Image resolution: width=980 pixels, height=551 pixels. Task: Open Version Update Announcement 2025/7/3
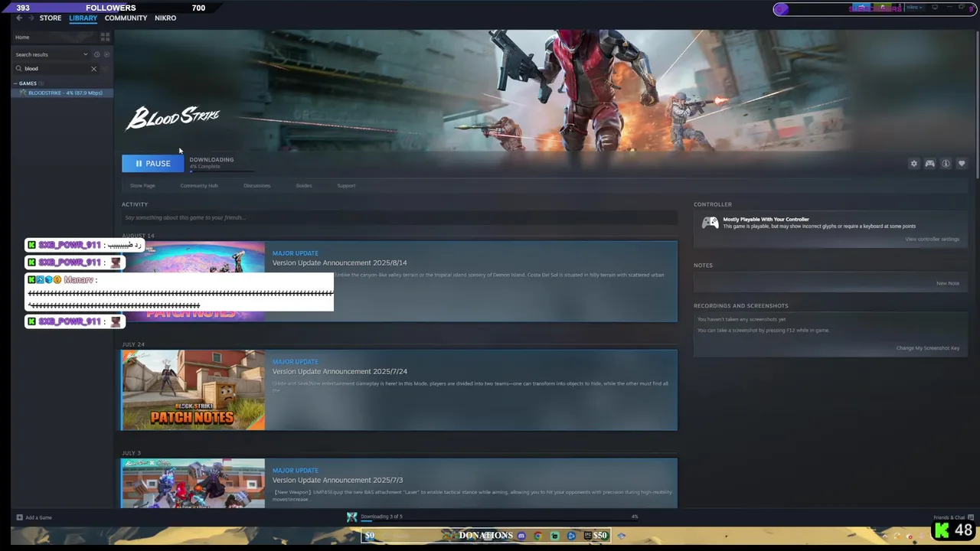(337, 480)
